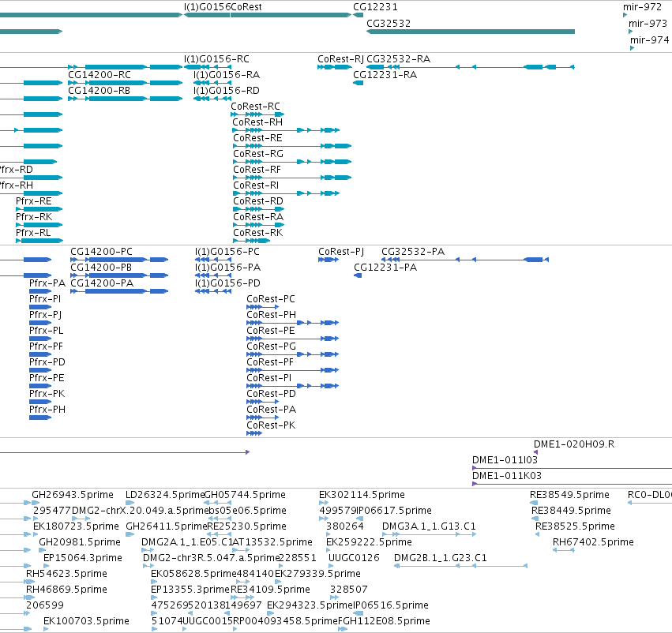
Task: Select the CoRest-PC protein label
Action: (271, 299)
